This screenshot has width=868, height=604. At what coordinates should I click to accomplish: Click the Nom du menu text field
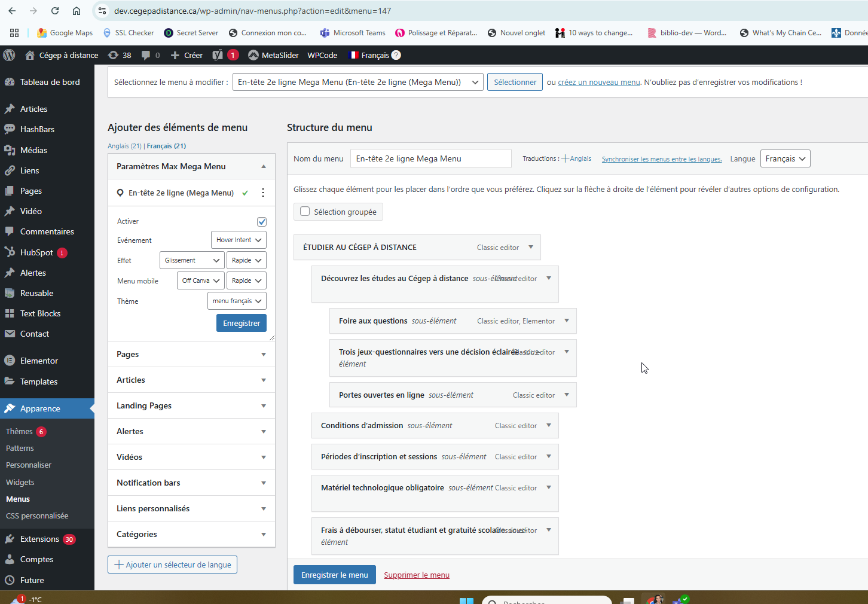430,158
